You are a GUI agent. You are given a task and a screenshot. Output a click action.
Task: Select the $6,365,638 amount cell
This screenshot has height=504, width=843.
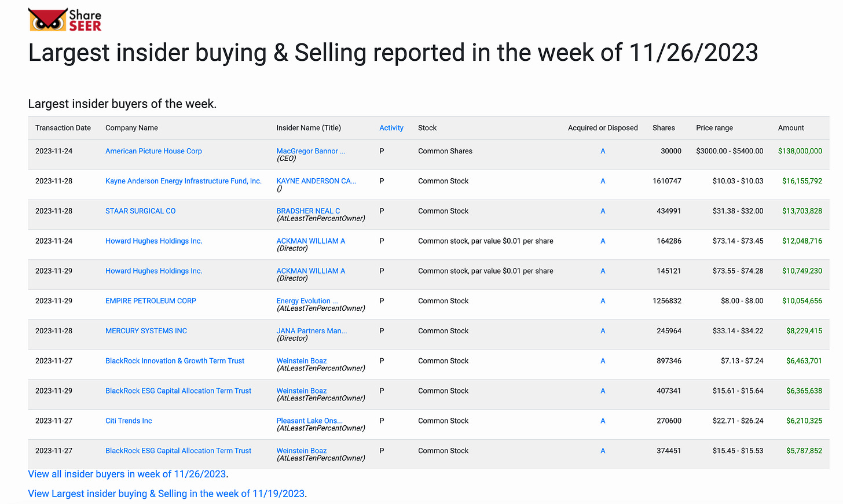804,391
